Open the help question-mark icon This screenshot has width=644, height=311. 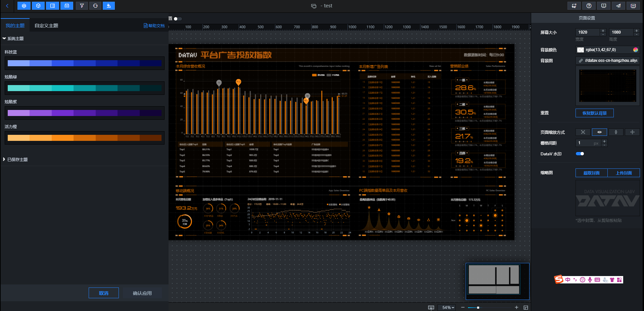589,6
